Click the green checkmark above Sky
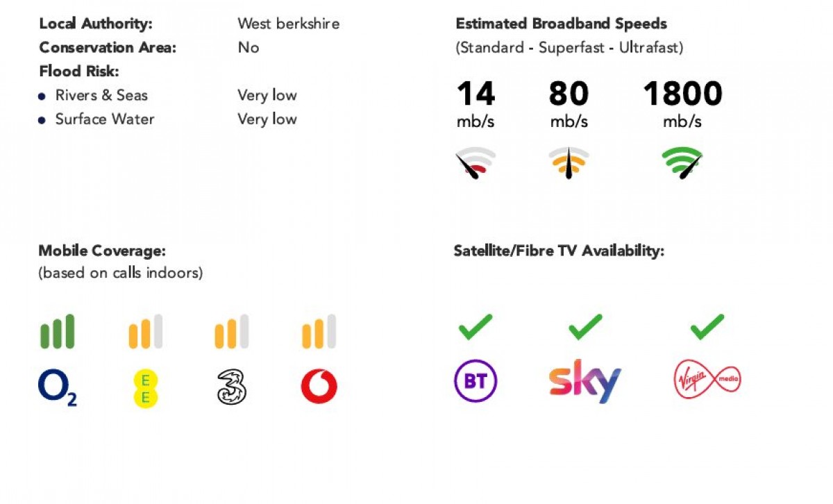833x504 pixels. [x=585, y=327]
